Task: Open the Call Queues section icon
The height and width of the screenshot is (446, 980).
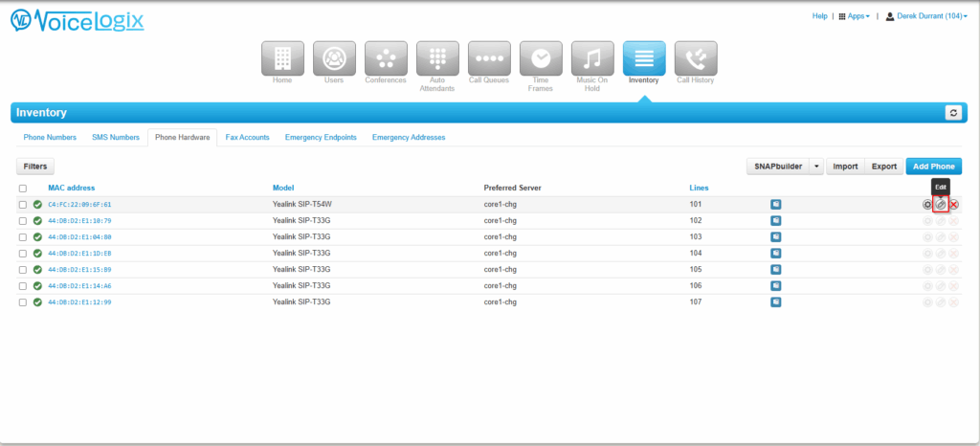Action: click(489, 58)
